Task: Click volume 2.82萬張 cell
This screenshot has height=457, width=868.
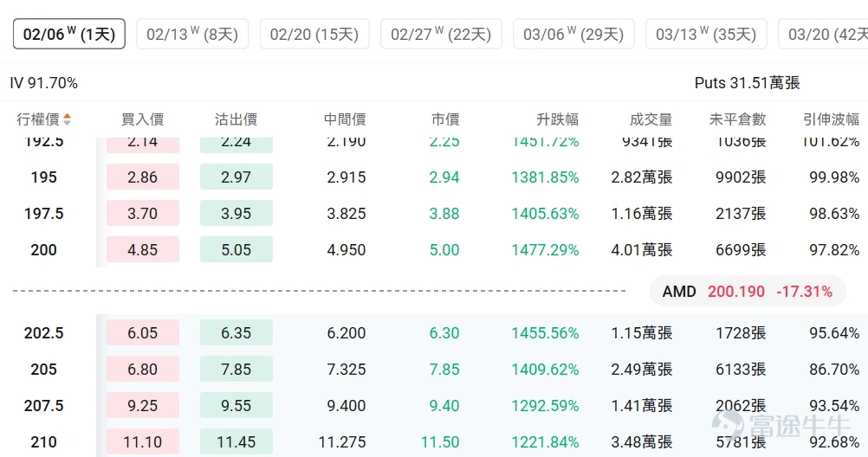Action: pyautogui.click(x=642, y=177)
